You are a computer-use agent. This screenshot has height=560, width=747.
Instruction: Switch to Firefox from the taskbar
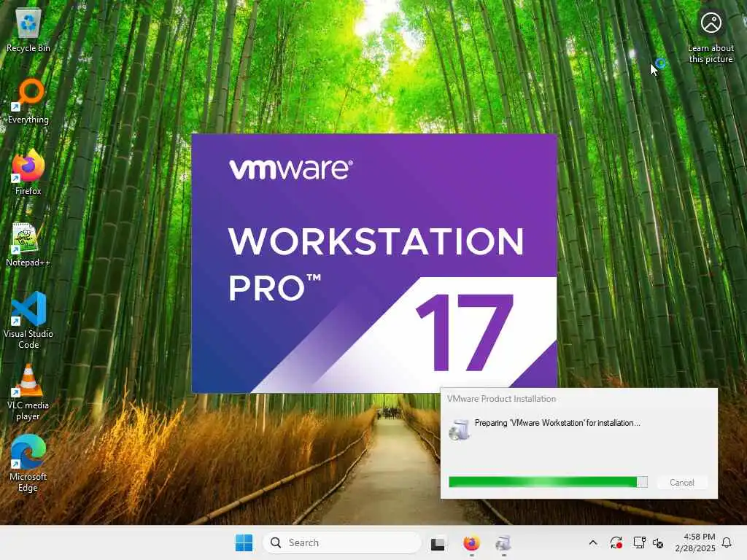point(471,543)
